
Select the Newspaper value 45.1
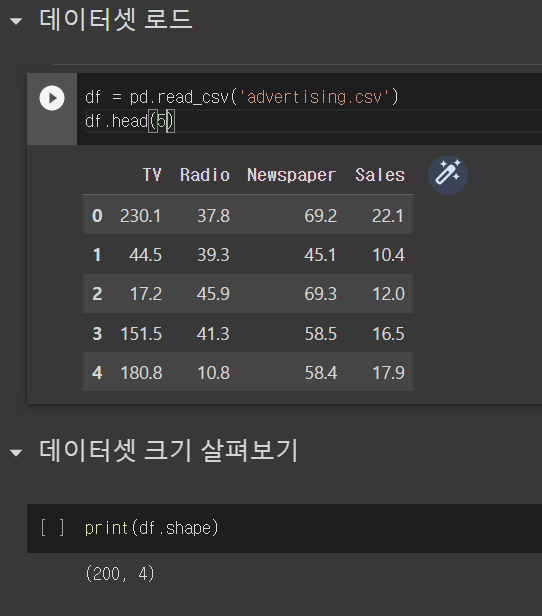pyautogui.click(x=320, y=255)
